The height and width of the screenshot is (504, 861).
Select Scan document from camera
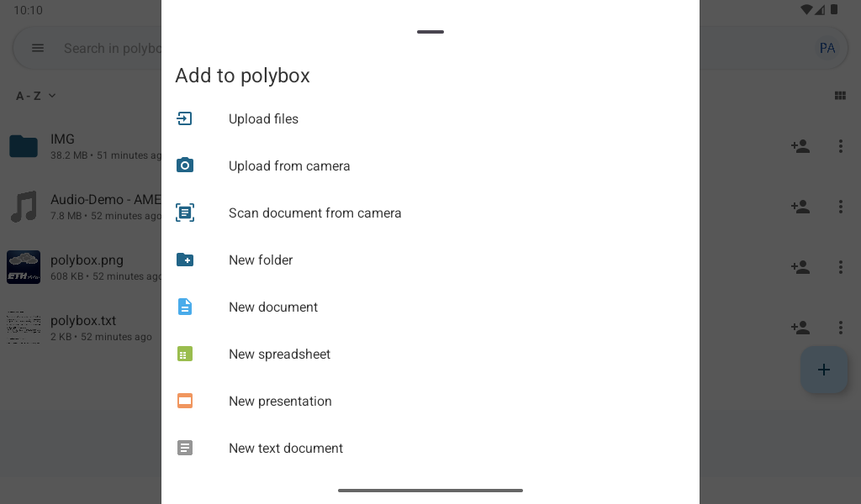(430, 213)
